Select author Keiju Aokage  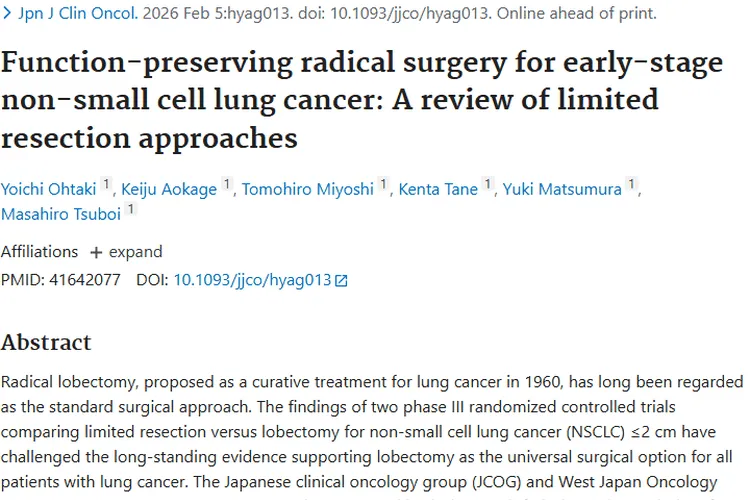tap(170, 189)
